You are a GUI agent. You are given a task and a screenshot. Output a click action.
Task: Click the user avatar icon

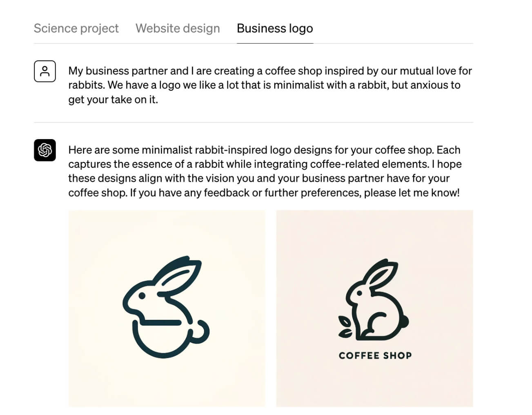tap(45, 71)
